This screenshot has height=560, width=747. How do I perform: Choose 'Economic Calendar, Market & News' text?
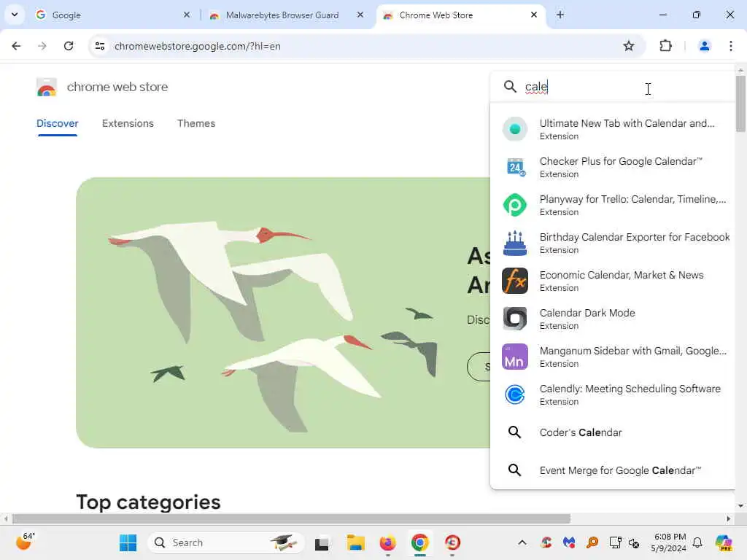click(x=622, y=275)
